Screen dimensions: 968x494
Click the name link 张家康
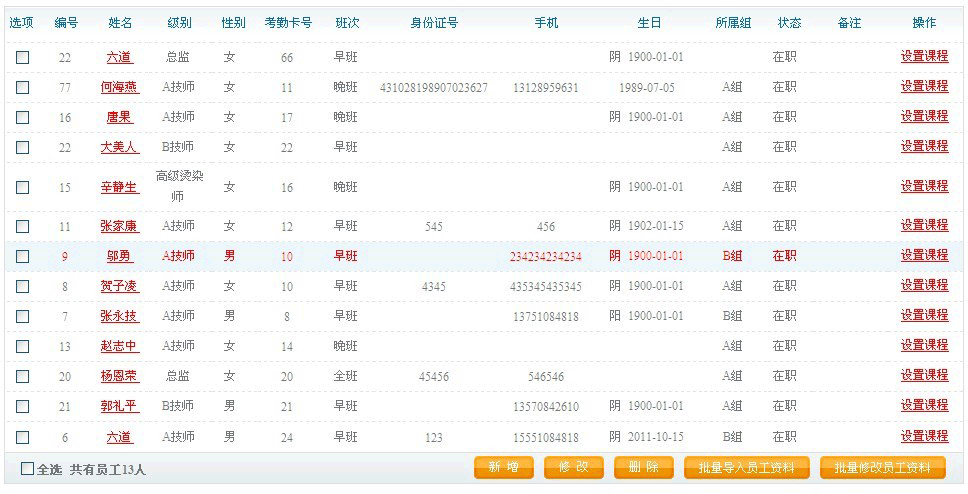(x=119, y=226)
